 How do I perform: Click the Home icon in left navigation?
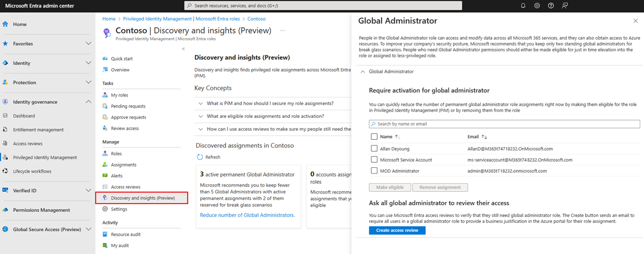coord(5,25)
